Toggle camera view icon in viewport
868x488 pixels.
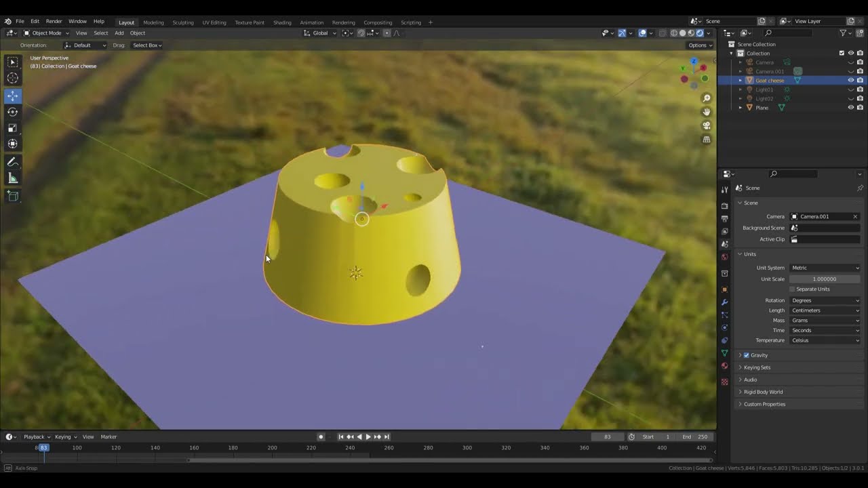click(707, 125)
